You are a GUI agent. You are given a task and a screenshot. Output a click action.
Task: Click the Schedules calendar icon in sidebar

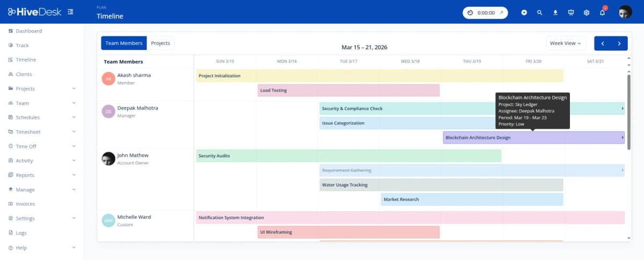point(11,118)
